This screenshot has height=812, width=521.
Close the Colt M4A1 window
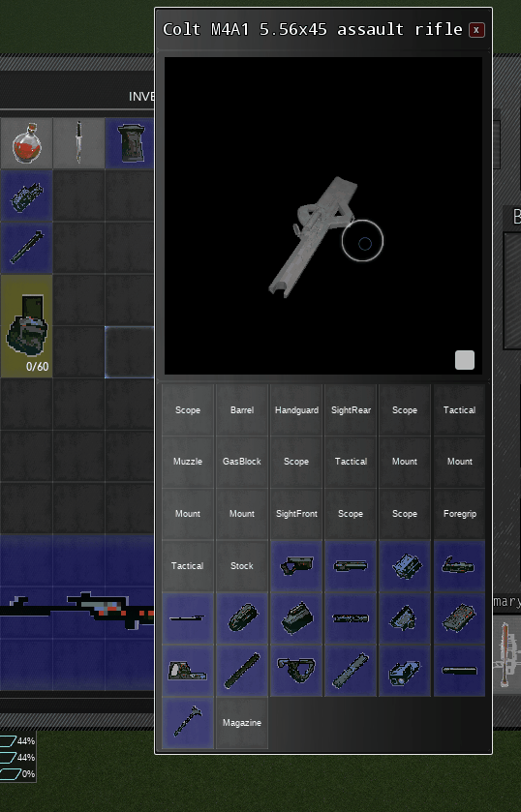[x=476, y=30]
